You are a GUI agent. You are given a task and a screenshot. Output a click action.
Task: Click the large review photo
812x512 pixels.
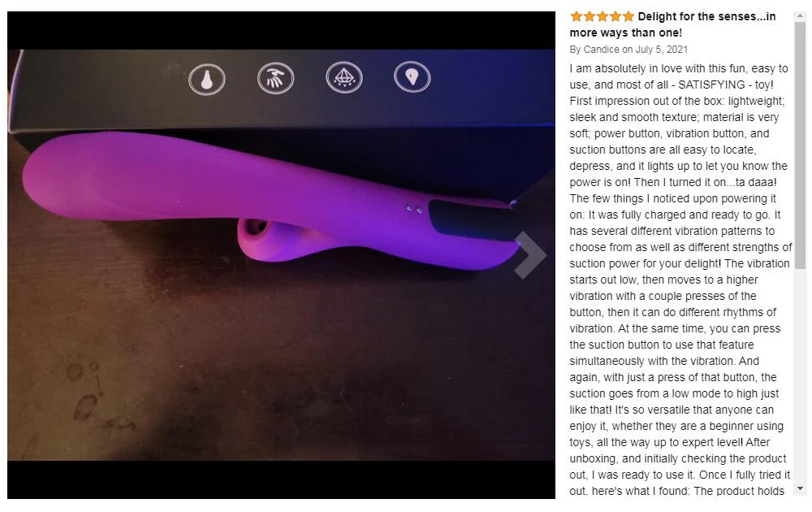pos(281,255)
